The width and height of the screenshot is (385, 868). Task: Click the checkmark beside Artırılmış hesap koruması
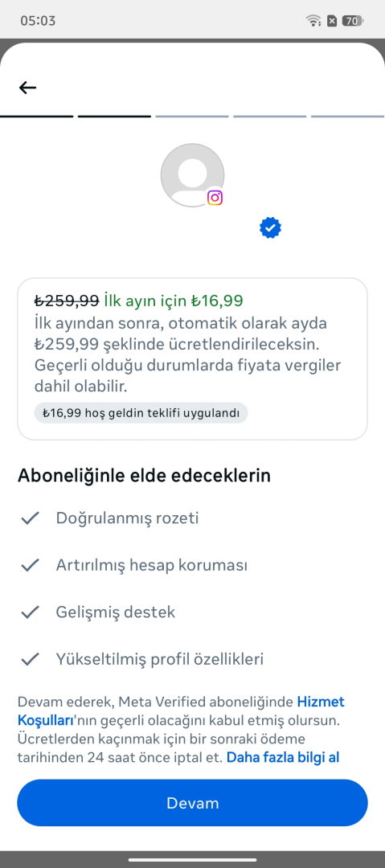(x=30, y=565)
